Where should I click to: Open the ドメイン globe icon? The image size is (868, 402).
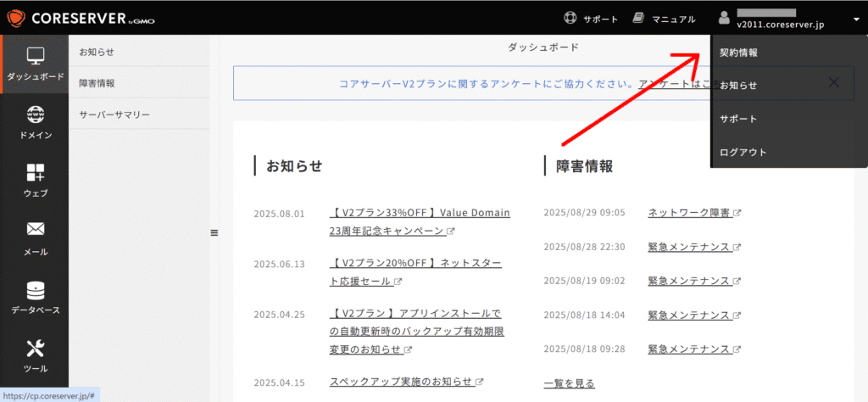[x=36, y=114]
